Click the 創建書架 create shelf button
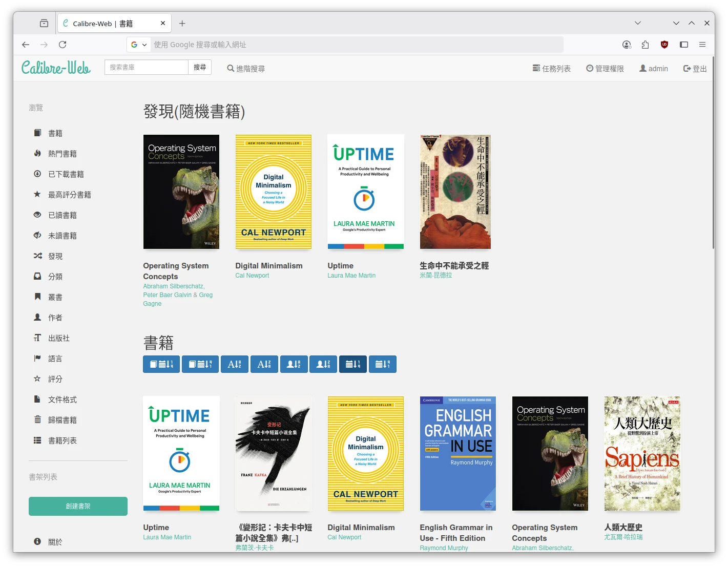Viewport: 728px width, 567px height. pos(78,506)
